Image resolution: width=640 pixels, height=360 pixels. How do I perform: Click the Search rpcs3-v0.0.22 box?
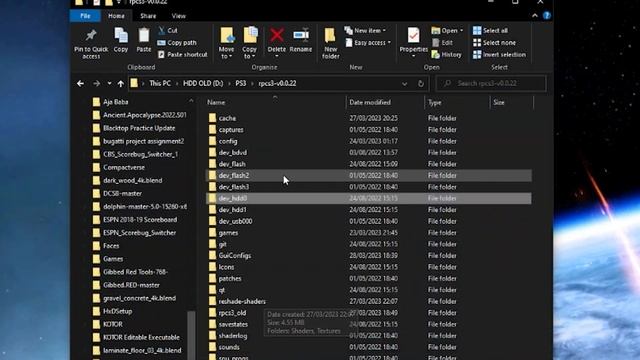491,83
